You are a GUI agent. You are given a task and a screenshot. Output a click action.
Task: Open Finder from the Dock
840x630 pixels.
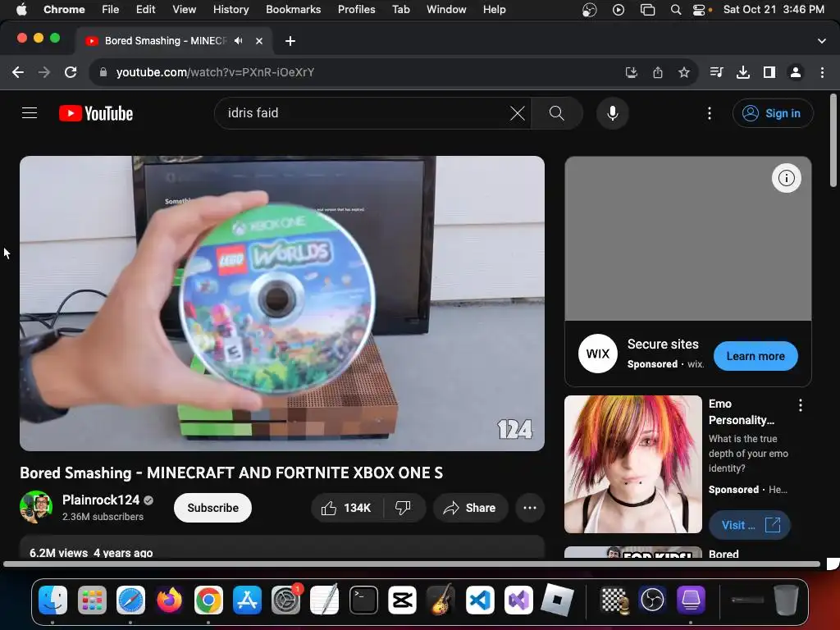click(52, 600)
